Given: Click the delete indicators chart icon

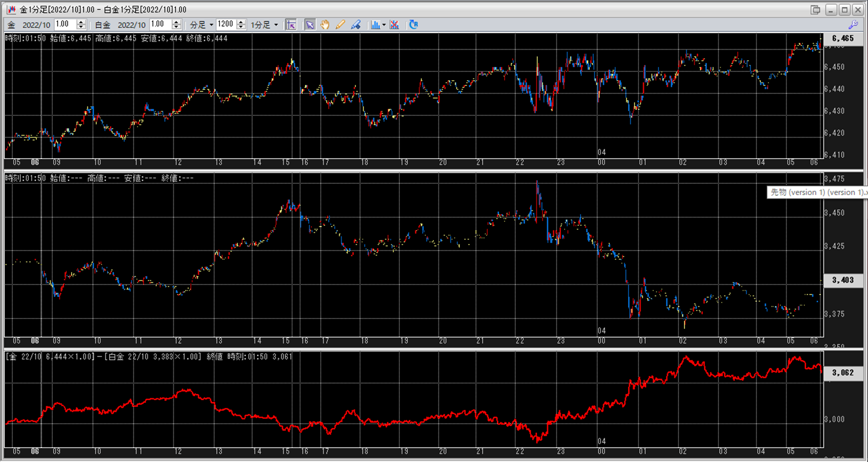Looking at the screenshot, I should point(394,25).
